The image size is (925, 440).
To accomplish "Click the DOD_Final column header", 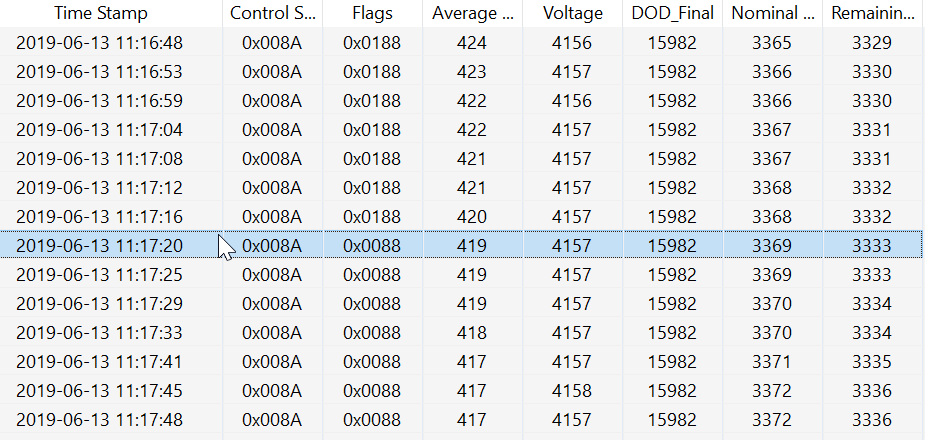I will [x=673, y=13].
